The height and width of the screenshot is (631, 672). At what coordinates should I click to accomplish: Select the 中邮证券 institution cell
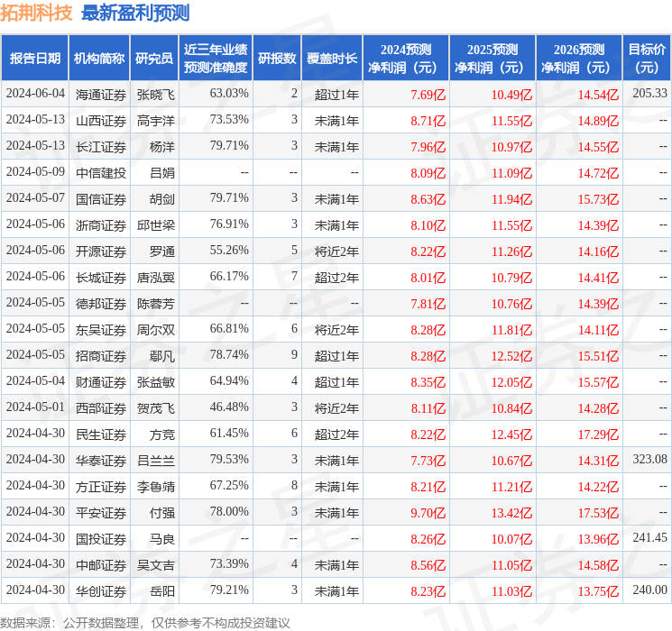pyautogui.click(x=101, y=565)
